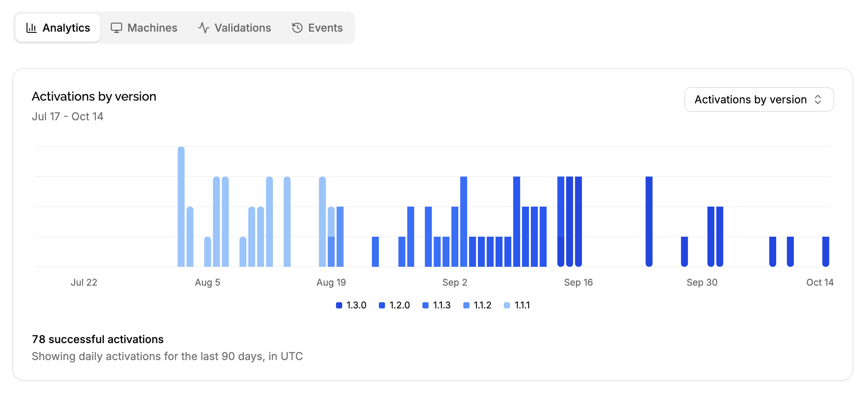Click the up-down chevron in the chart selector
This screenshot has width=868, height=394.
818,99
